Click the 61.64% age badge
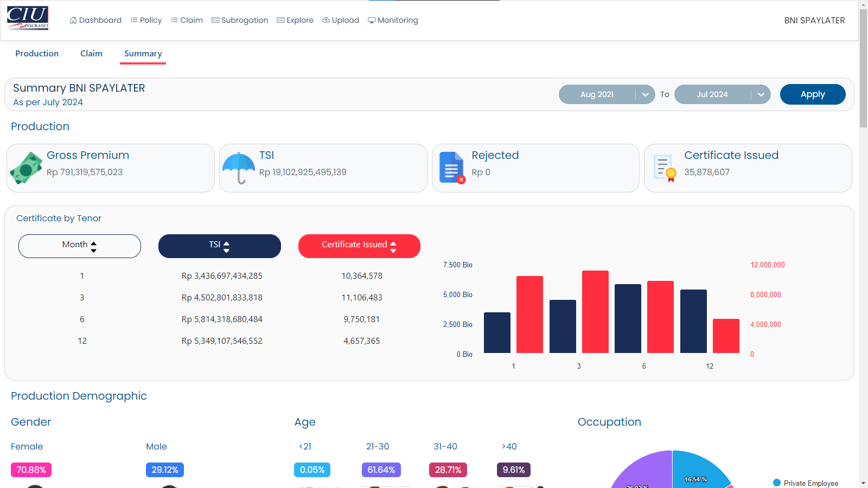This screenshot has width=868, height=488. (x=381, y=470)
